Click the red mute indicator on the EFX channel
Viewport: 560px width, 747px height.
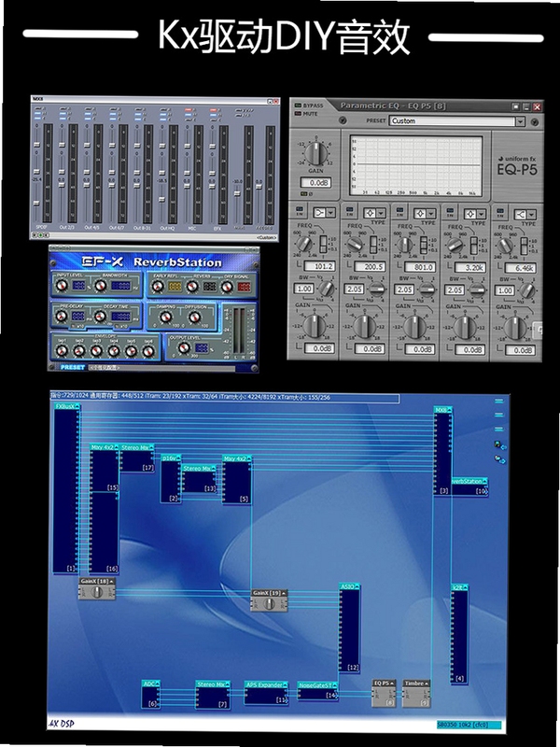pyautogui.click(x=213, y=110)
